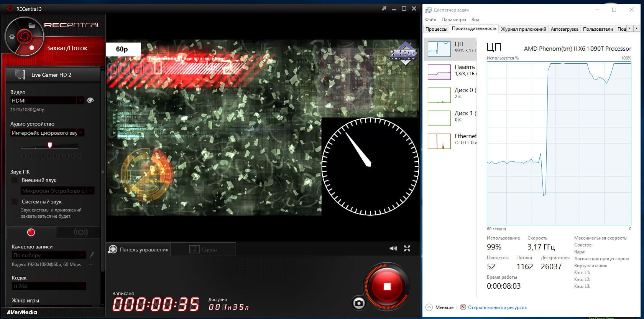The width and height of the screenshot is (644, 319).
Task: Open the Кодек dropdown showing H.264
Action: (x=49, y=286)
